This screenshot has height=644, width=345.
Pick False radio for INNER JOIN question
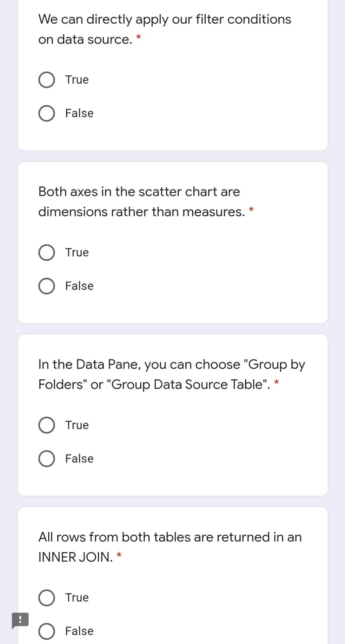[x=47, y=631]
